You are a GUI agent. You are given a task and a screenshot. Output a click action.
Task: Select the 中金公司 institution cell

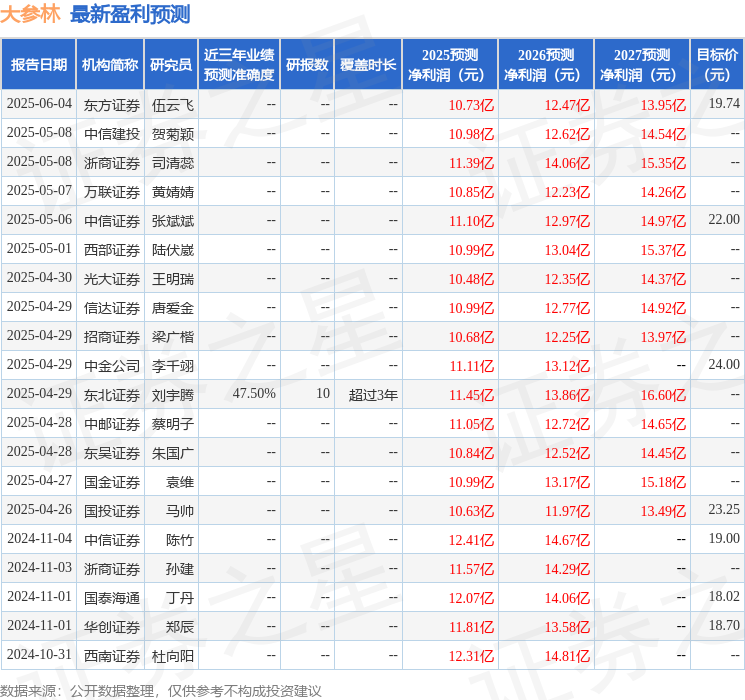112,366
